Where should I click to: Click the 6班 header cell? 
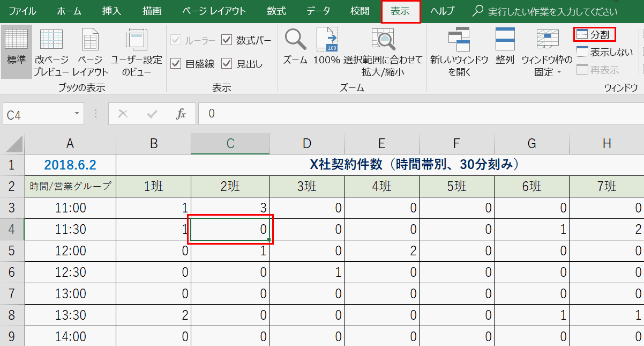click(x=531, y=186)
